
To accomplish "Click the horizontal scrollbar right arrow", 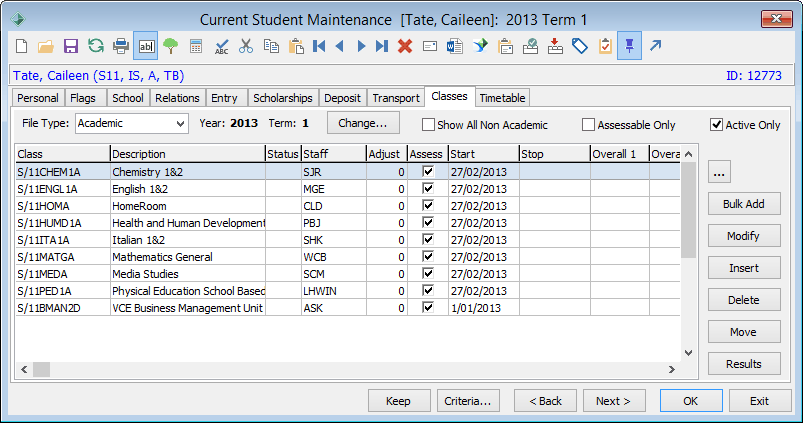I will tap(672, 369).
